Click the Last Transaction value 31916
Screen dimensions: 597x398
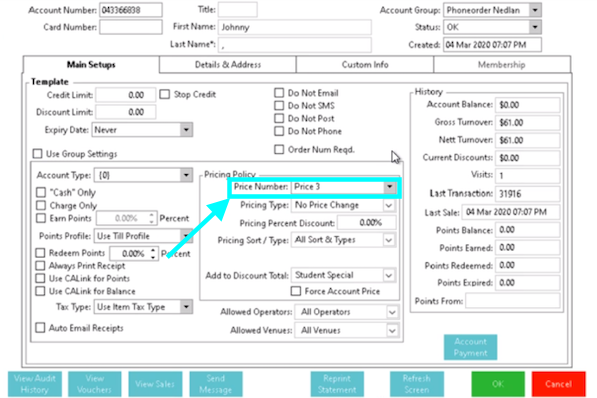pos(527,194)
